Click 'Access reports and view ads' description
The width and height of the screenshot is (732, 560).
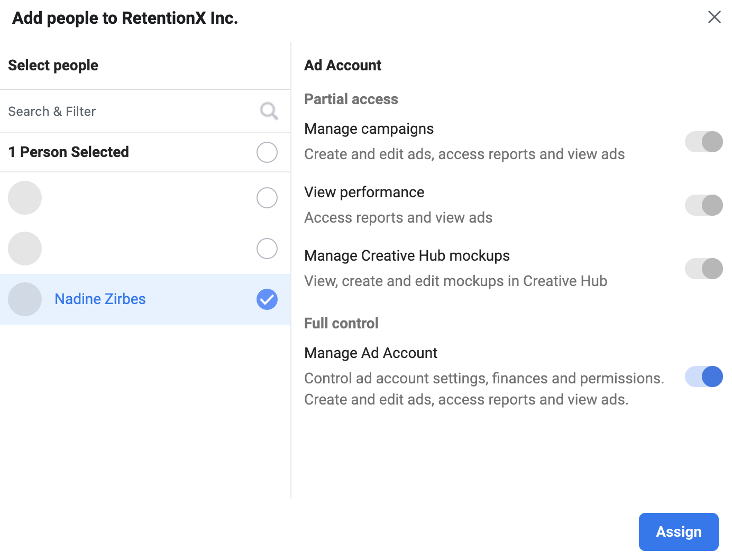[x=398, y=218]
